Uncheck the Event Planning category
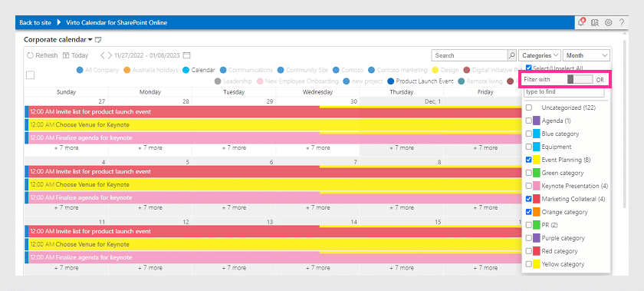Viewport: 644px width, 291px height. click(x=529, y=160)
